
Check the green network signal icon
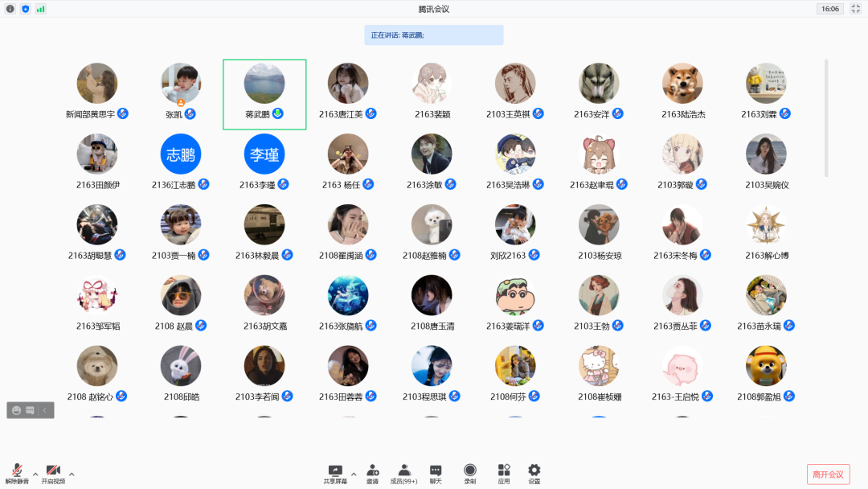coord(40,9)
